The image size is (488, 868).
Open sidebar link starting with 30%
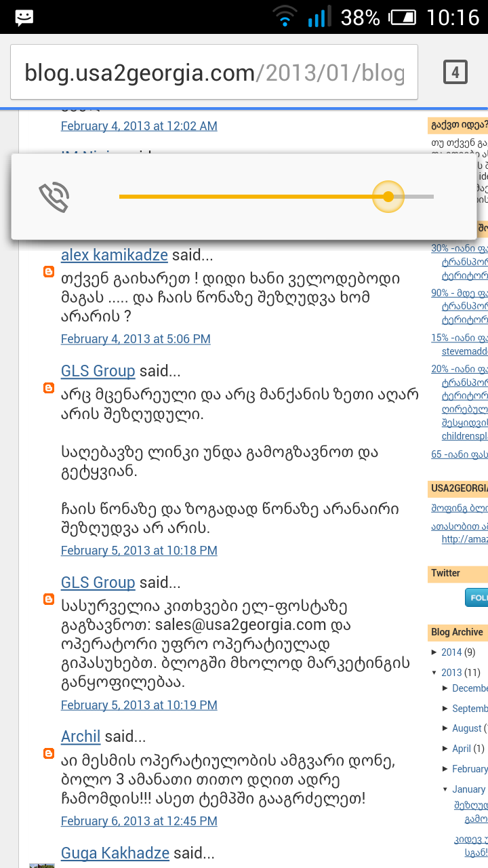point(460,262)
